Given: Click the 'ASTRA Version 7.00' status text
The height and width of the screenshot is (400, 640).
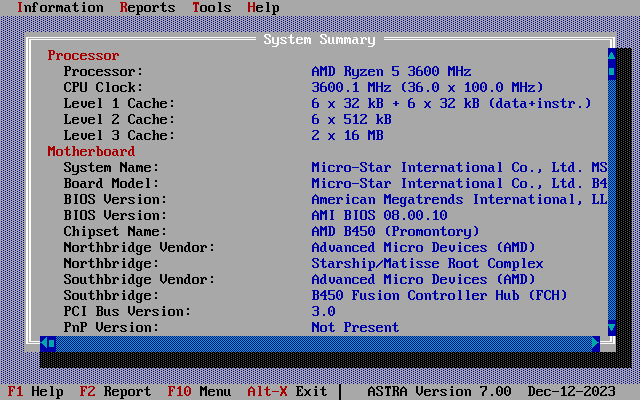Looking at the screenshot, I should click(439, 391).
